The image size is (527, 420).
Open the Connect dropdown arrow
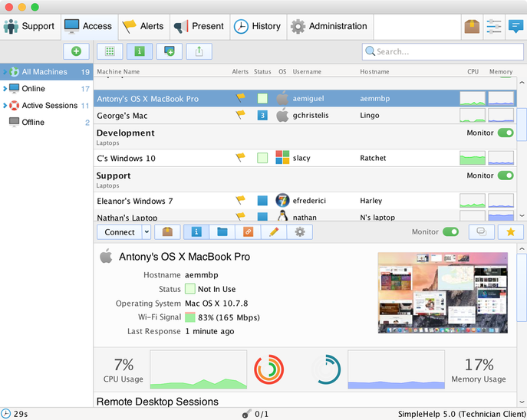point(147,232)
